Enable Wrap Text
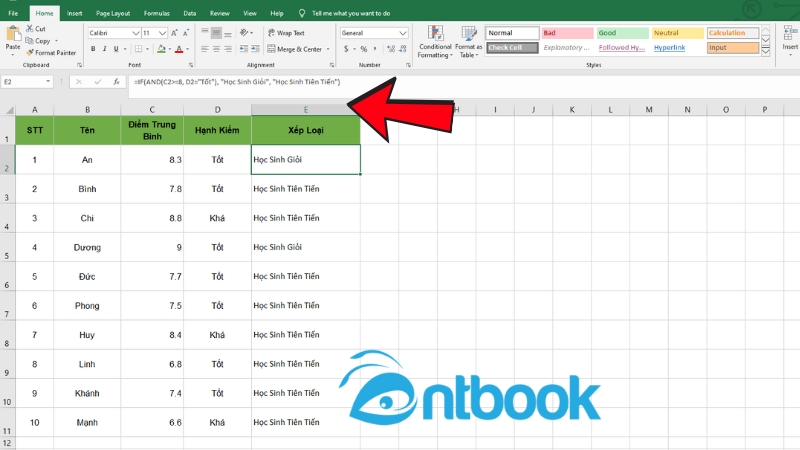The height and width of the screenshot is (450, 800). 286,33
